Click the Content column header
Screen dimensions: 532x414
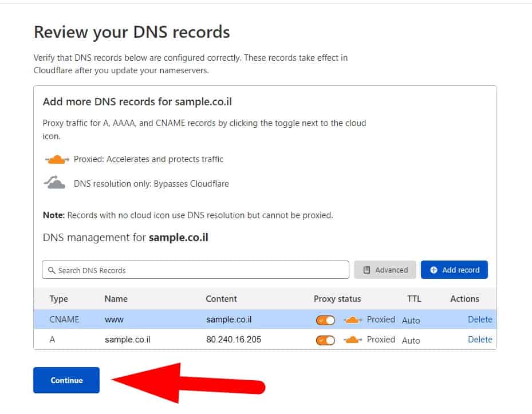click(221, 299)
